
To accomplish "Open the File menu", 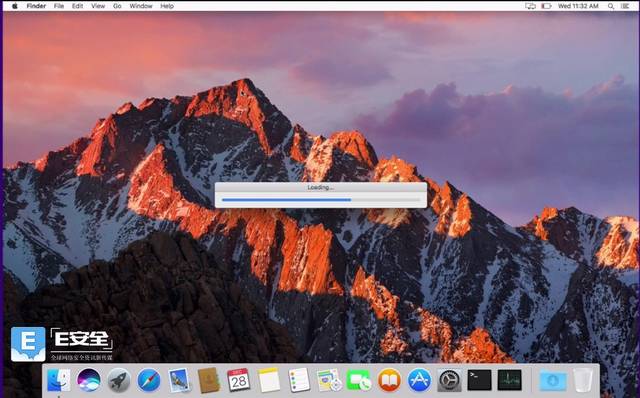I will click(59, 6).
